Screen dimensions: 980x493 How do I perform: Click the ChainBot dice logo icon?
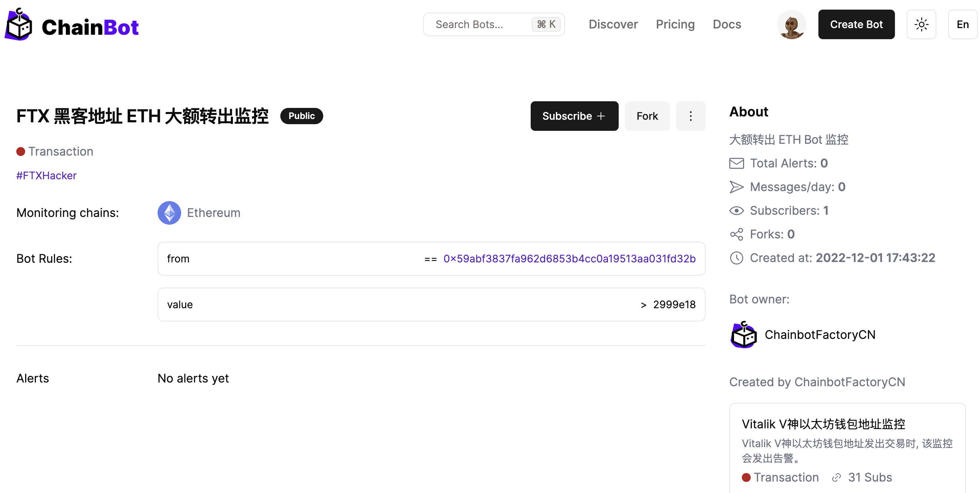pyautogui.click(x=18, y=25)
